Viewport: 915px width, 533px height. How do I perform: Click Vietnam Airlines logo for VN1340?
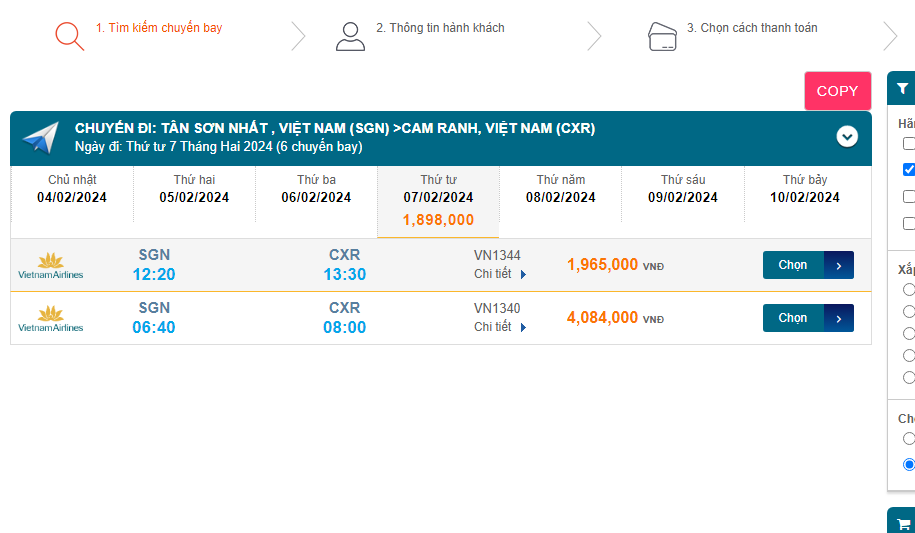coord(51,319)
